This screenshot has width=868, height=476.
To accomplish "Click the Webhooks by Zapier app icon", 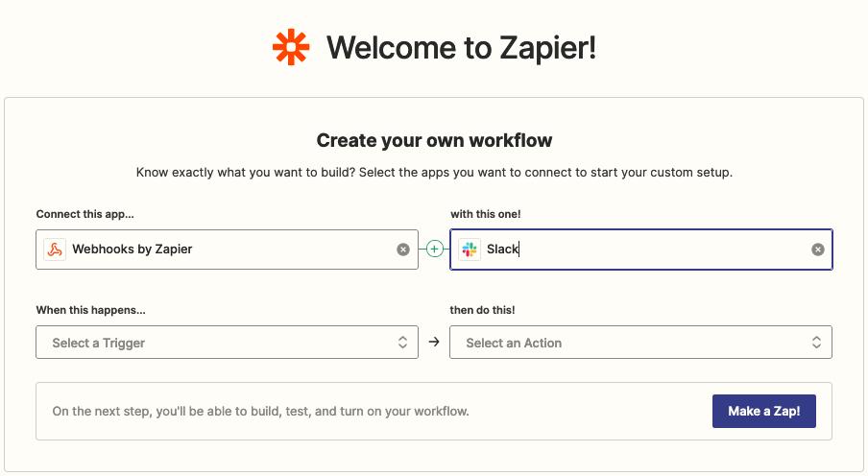I will click(55, 250).
